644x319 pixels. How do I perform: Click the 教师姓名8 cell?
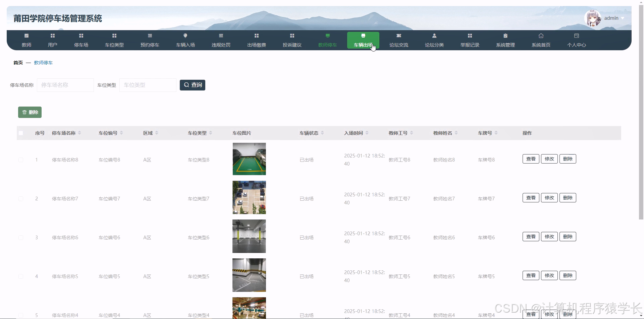[444, 160]
